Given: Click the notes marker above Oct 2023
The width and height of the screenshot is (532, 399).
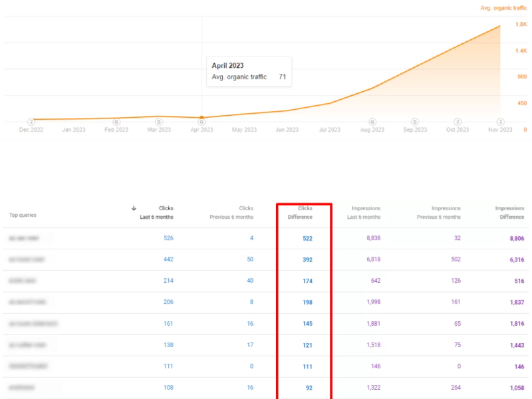Looking at the screenshot, I should point(458,122).
